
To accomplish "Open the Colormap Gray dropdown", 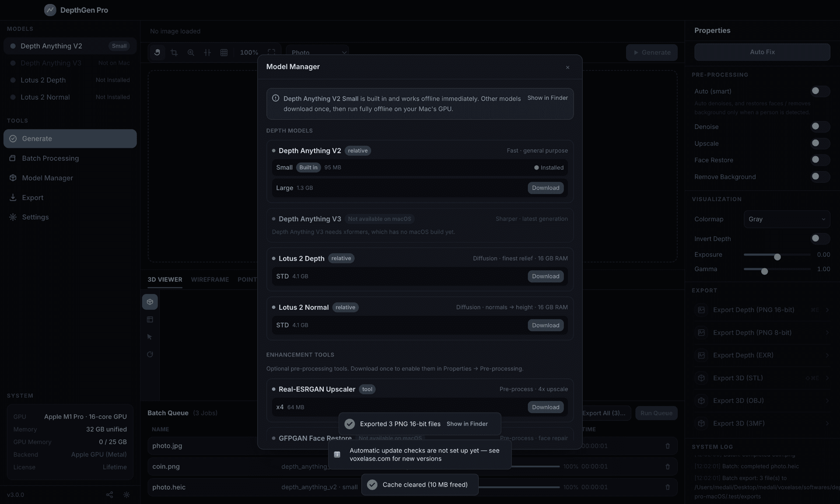I will point(787,219).
